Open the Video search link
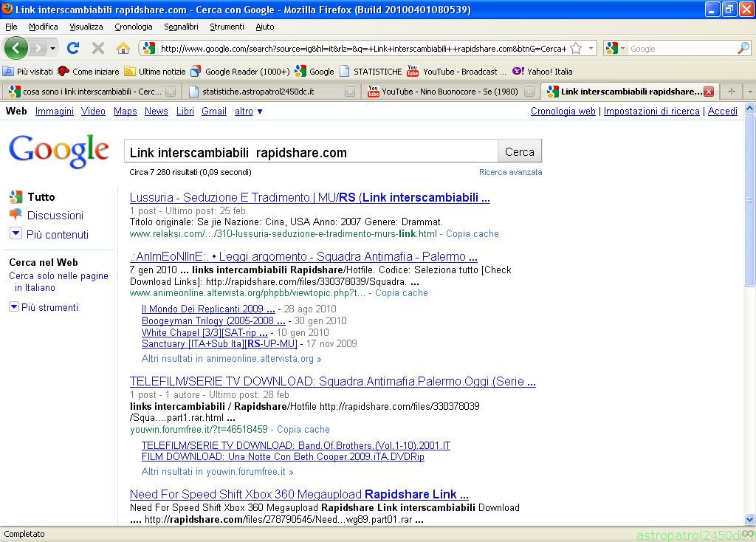756x542 pixels. tap(93, 112)
